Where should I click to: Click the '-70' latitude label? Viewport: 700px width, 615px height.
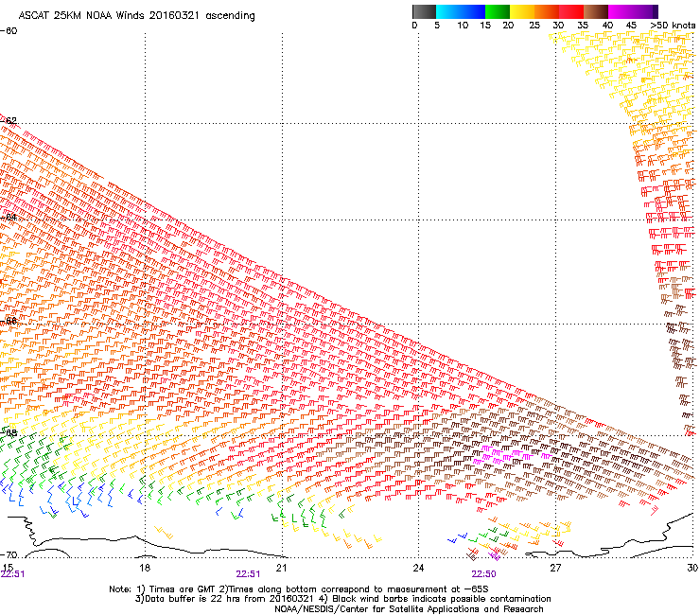pos(9,555)
